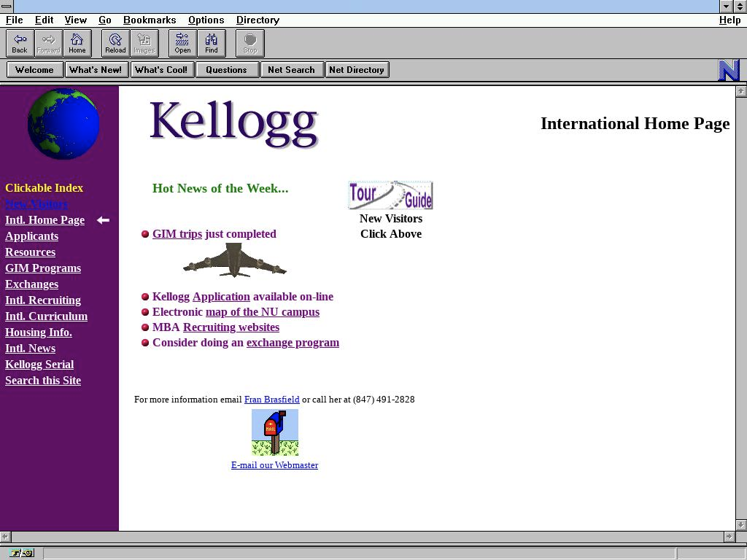Click the Netscape logo icon

tap(729, 70)
